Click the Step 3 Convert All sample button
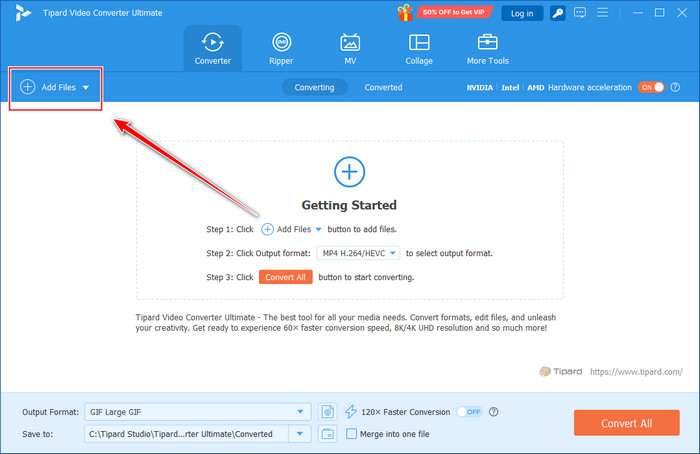Screen dimensions: 700x454 point(286,277)
